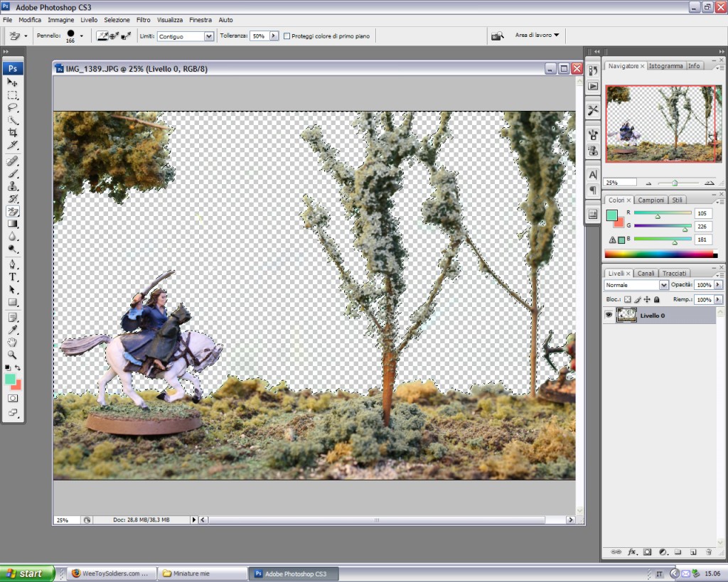Click the delete layer trash icon

(x=709, y=552)
